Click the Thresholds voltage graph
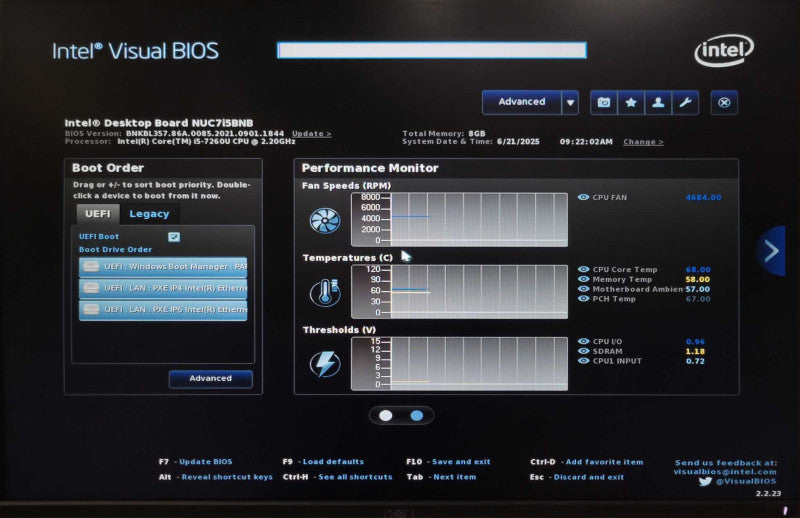Image resolution: width=800 pixels, height=518 pixels. point(459,363)
